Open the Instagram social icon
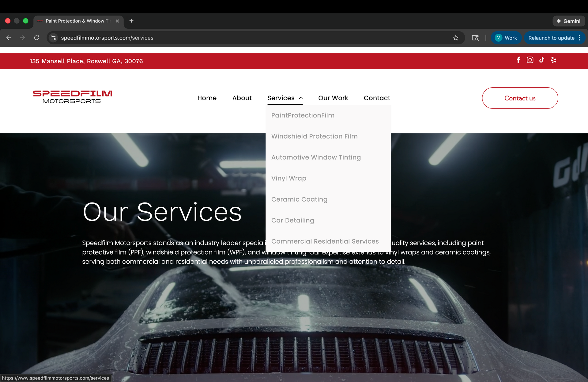 [530, 60]
